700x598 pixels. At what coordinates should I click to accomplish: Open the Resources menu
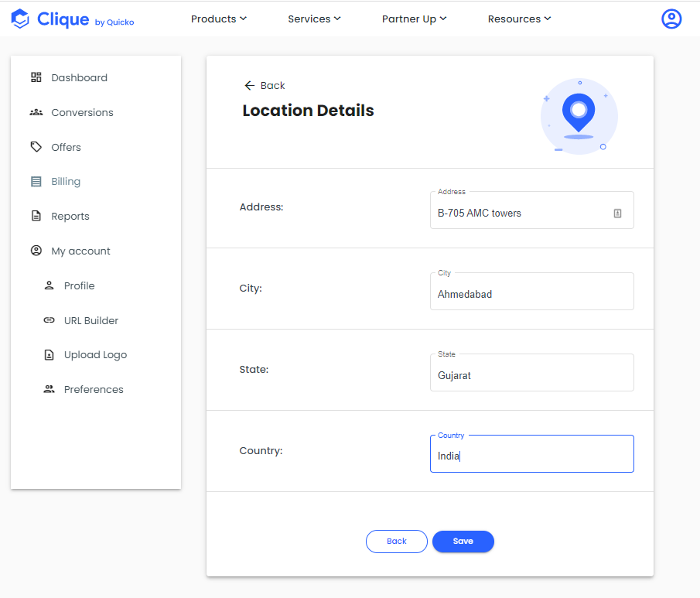[519, 19]
